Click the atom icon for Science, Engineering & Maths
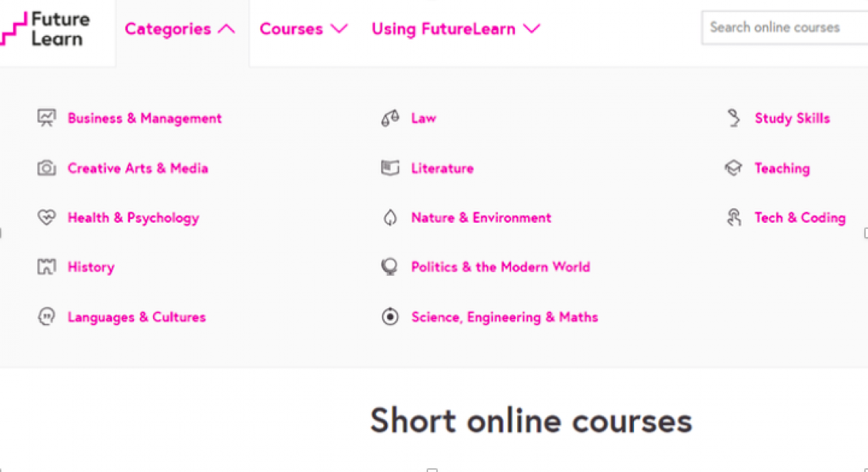868x472 pixels. click(391, 317)
